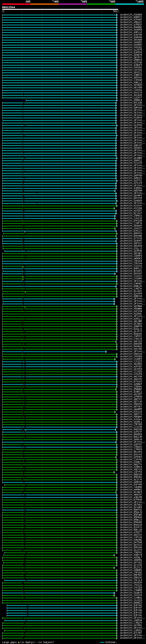Click the red 20% identity color bar
The image size is (146, 644).
pyautogui.click(x=16, y=4)
